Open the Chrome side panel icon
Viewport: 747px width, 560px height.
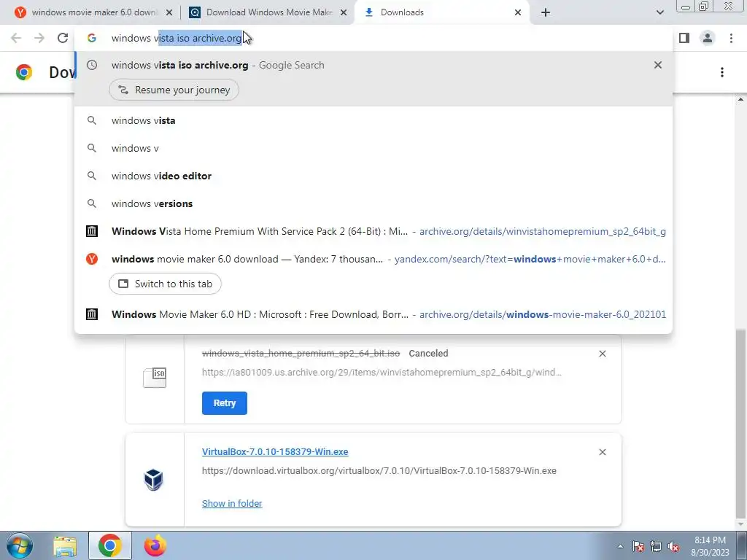[684, 38]
